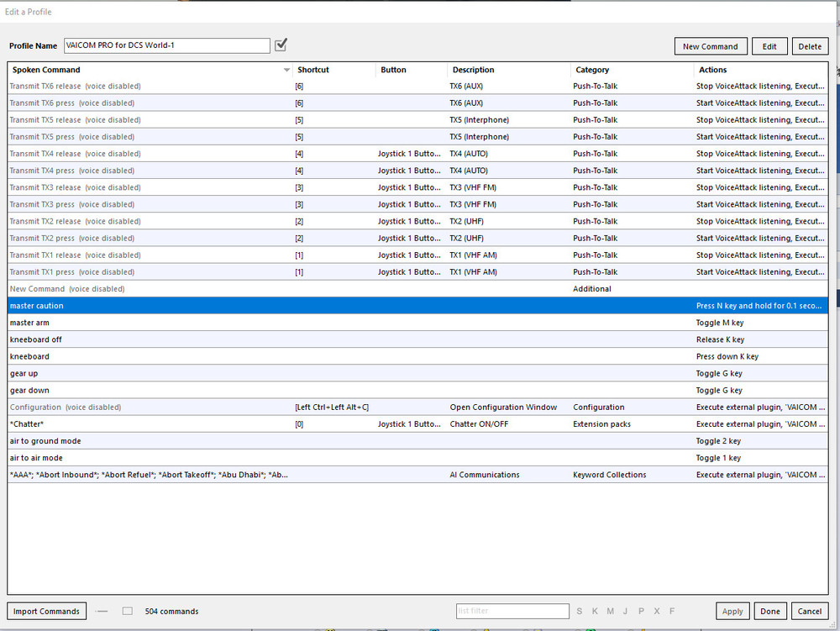The height and width of the screenshot is (631, 840).
Task: Toggle the M filter letter icon
Action: [x=611, y=611]
